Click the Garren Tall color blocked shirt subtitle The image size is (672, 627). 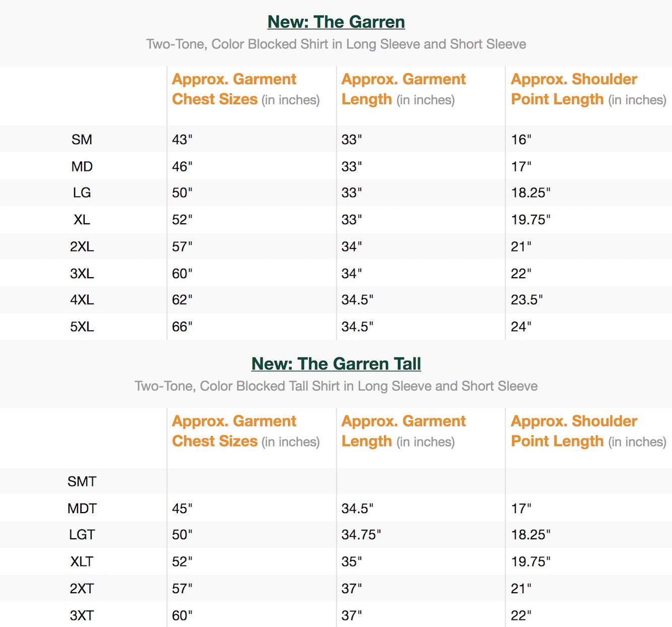click(x=336, y=386)
